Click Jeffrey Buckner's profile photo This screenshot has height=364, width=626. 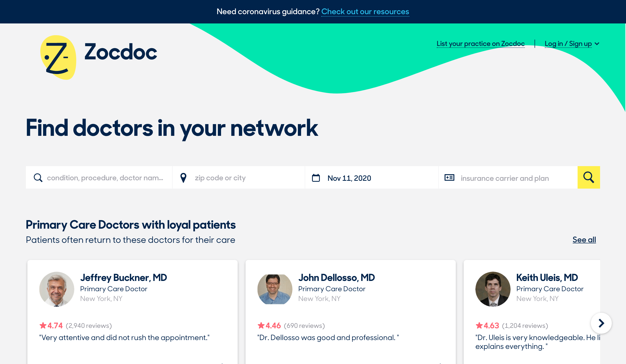[x=57, y=289]
